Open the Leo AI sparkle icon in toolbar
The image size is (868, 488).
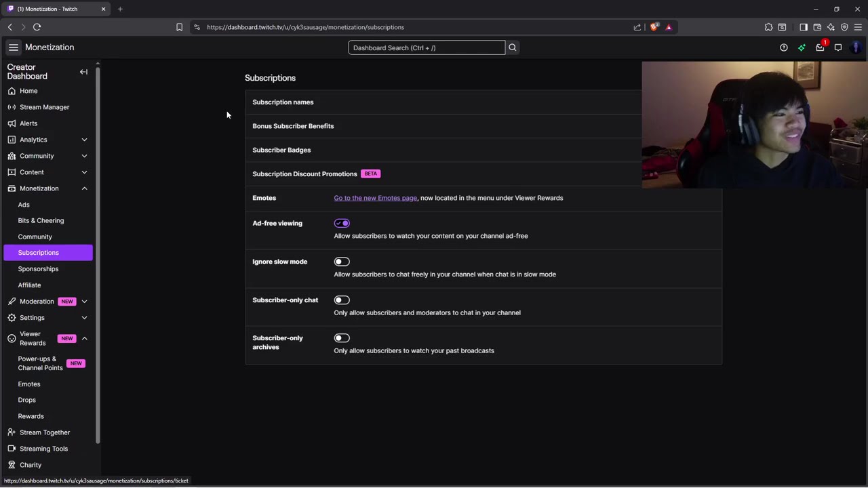831,27
